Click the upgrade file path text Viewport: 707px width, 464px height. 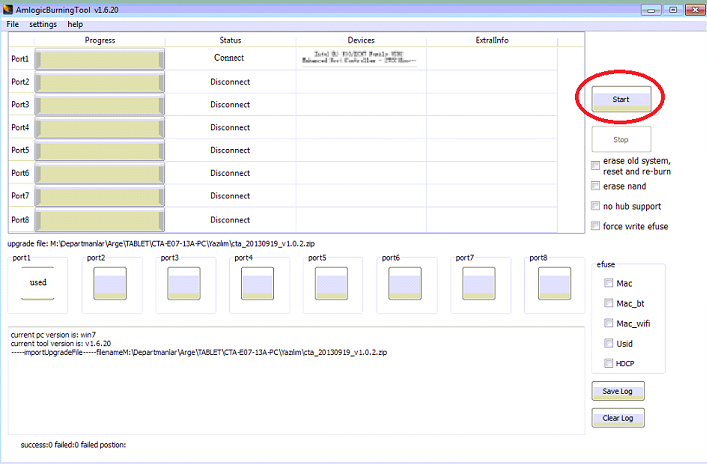pyautogui.click(x=161, y=243)
